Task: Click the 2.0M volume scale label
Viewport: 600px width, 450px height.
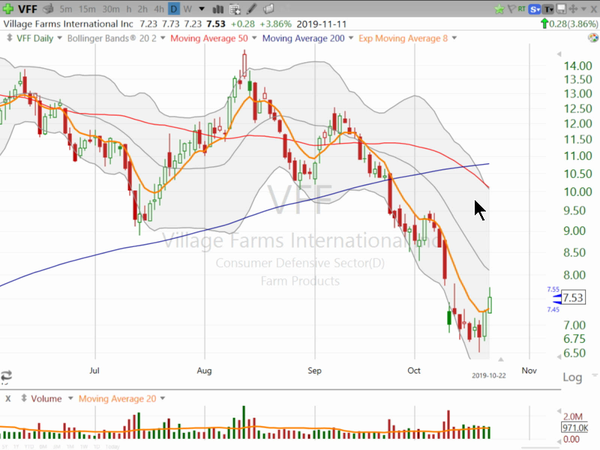Action: click(573, 416)
